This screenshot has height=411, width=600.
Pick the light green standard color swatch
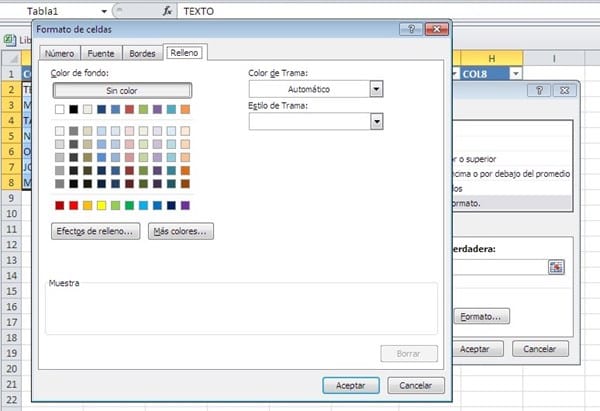pos(115,206)
